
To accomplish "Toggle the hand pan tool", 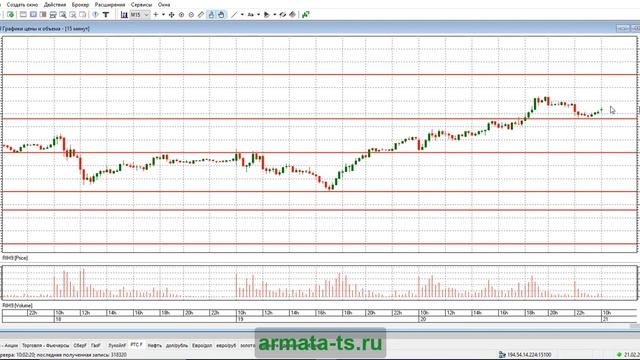I will point(221,15).
